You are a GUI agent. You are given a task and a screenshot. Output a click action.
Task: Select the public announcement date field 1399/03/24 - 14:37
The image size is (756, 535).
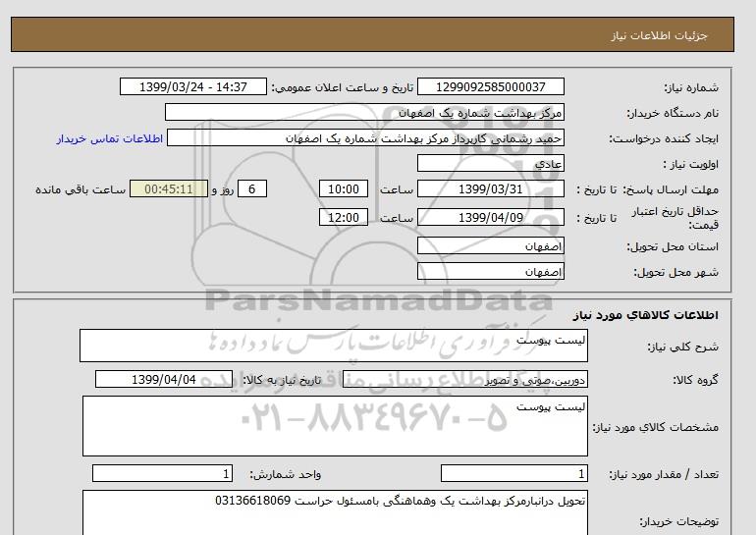(x=192, y=86)
